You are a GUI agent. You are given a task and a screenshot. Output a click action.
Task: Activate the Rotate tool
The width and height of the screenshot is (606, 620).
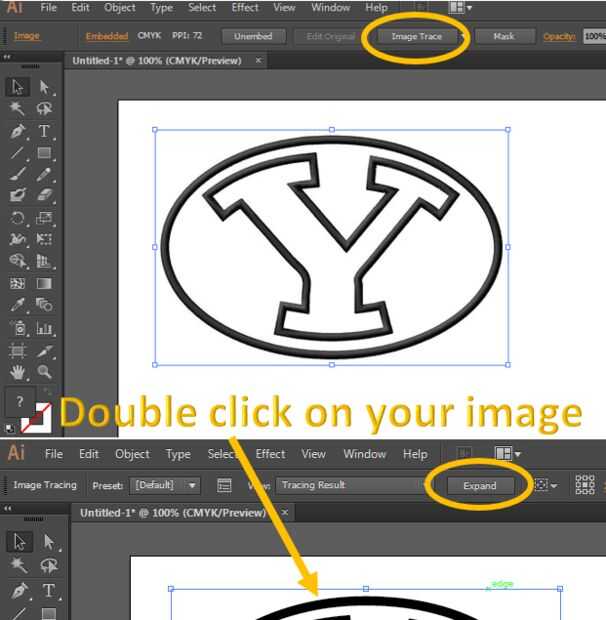click(x=17, y=217)
